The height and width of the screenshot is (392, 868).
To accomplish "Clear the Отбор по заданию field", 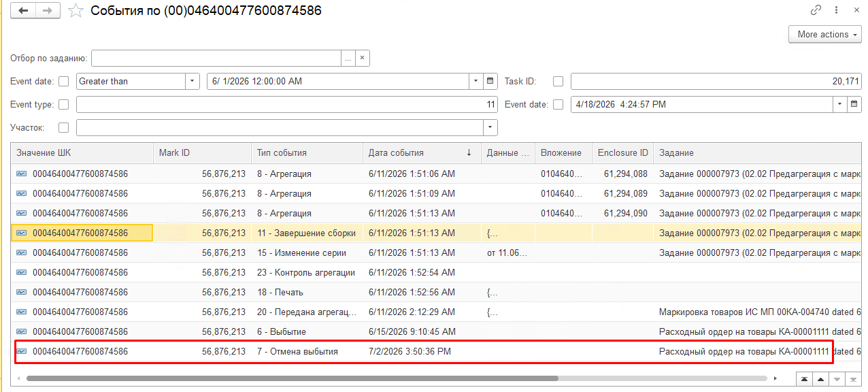I will (363, 59).
